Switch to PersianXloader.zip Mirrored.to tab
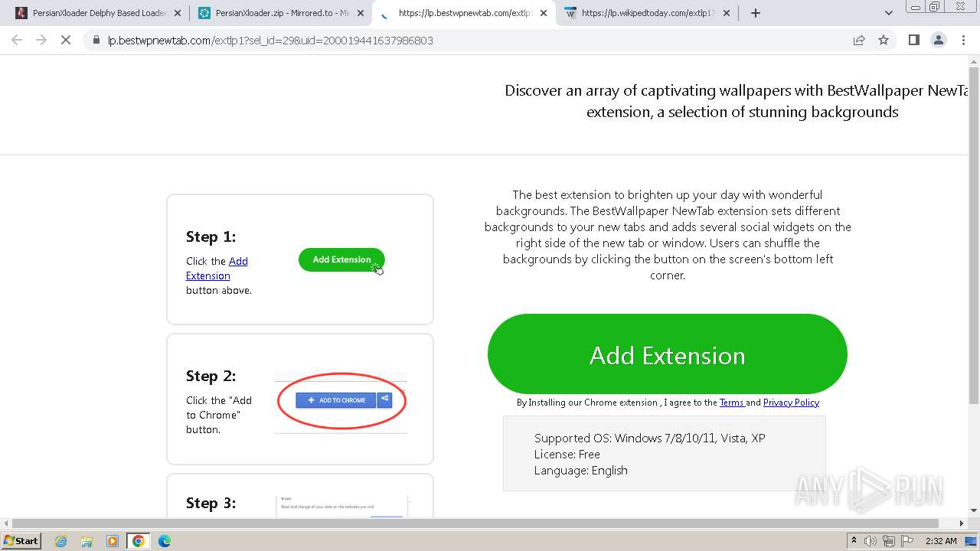The width and height of the screenshot is (980, 551). click(280, 13)
